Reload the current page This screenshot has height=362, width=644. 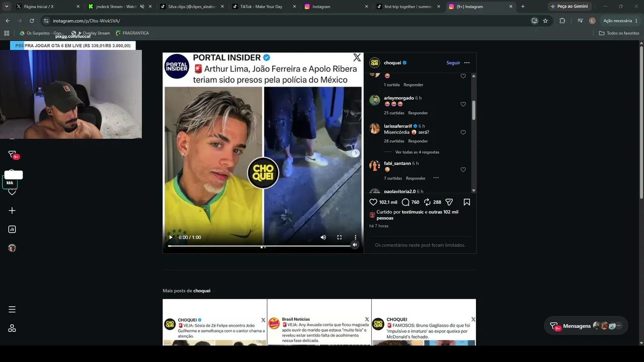point(32,21)
